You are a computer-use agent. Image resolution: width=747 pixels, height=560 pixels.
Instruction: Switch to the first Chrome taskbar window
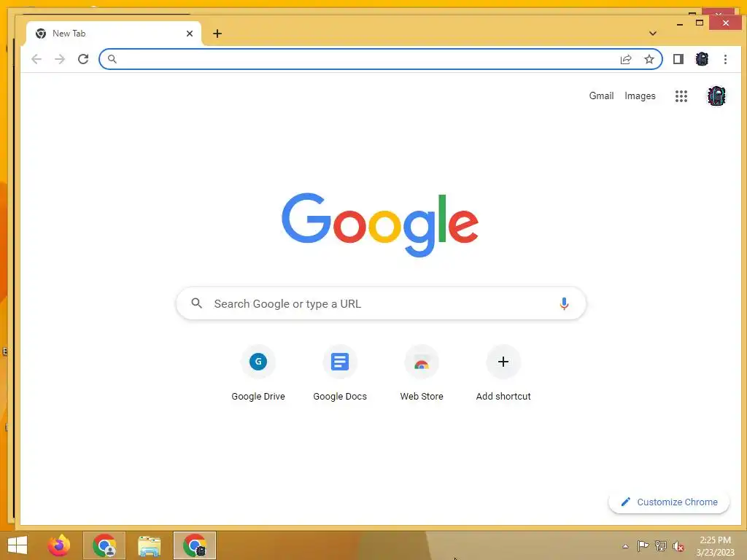tap(104, 545)
